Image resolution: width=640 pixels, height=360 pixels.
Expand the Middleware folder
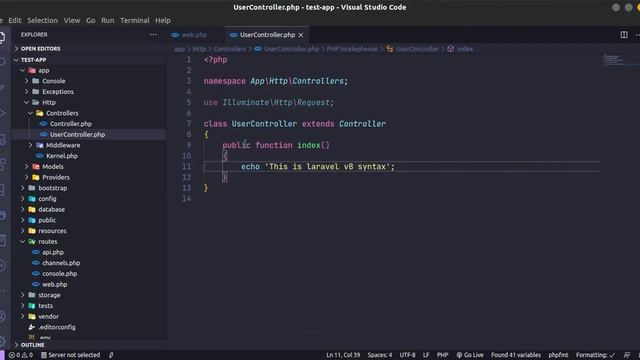(x=89, y=145)
